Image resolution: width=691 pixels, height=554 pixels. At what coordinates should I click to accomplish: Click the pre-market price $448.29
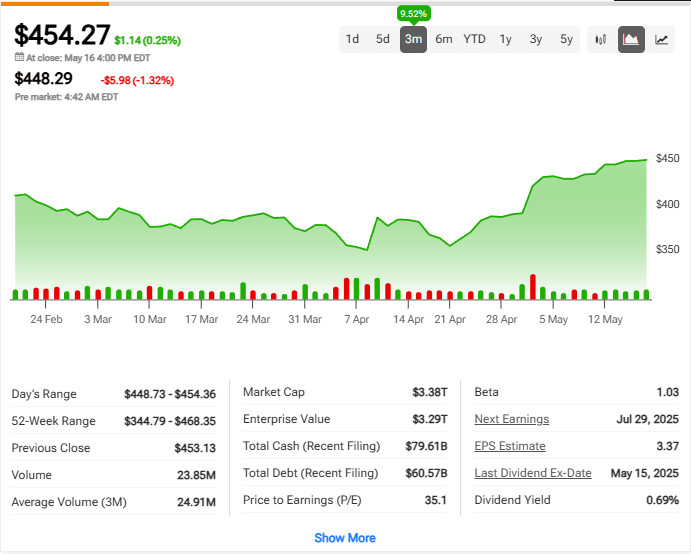(43, 79)
